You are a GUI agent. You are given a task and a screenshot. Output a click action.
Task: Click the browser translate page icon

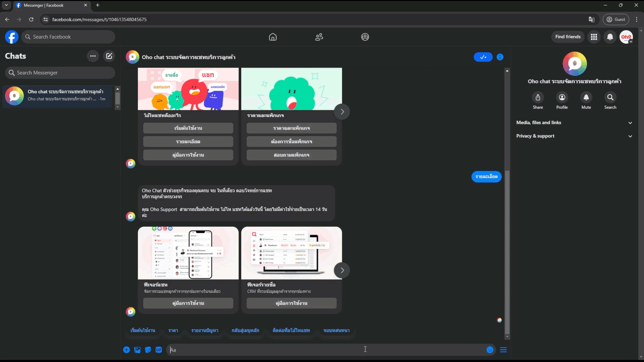coord(591,19)
